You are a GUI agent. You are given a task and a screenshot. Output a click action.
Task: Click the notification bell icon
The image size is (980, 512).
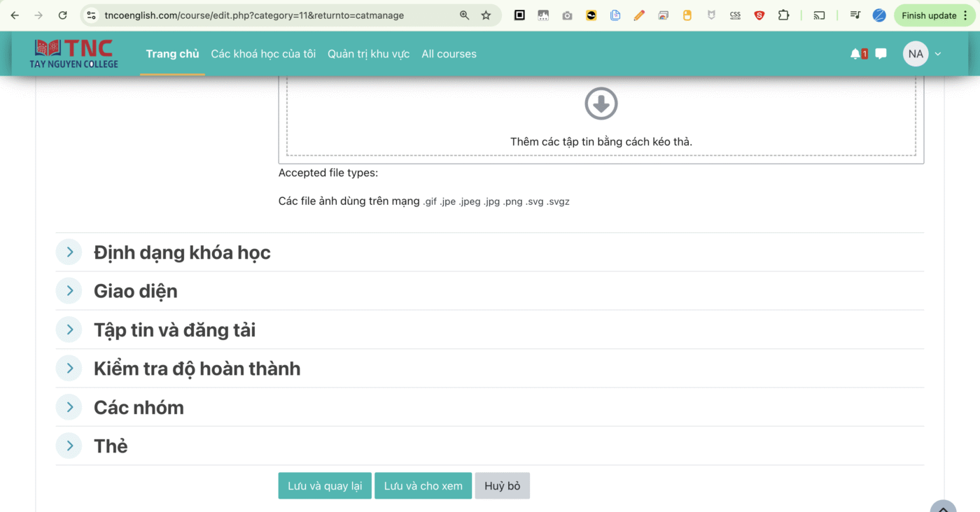coord(855,54)
